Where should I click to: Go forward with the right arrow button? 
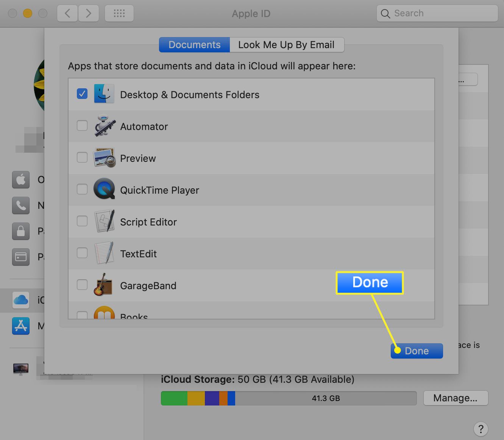pyautogui.click(x=89, y=14)
